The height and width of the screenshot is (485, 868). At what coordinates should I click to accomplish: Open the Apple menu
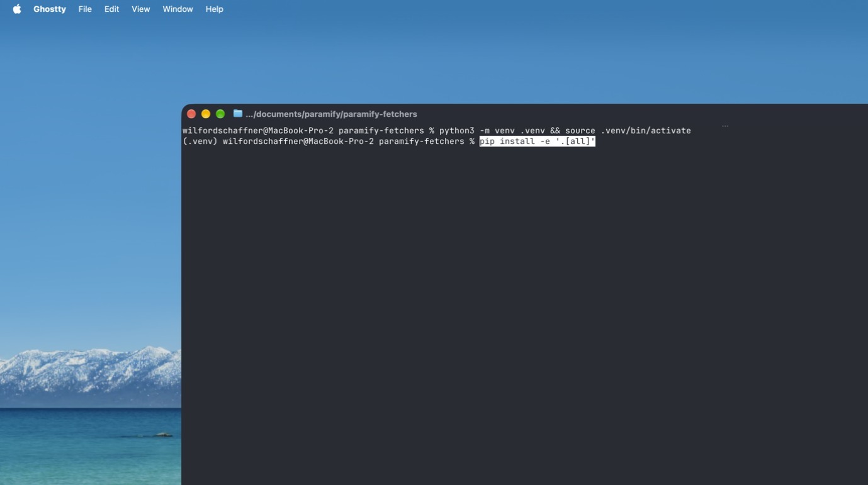point(17,9)
